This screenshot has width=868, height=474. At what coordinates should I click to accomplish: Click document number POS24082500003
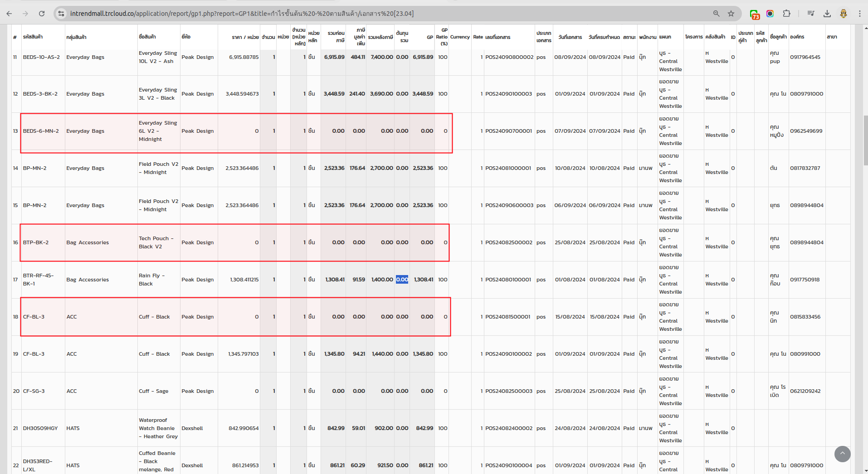[509, 391]
